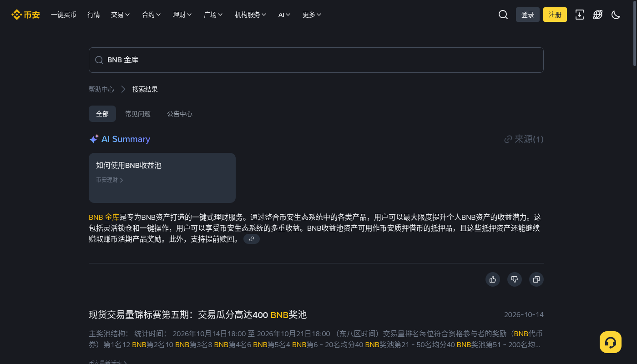Open 一键买币 in the navigation
Viewport: 637px width, 364px height.
[64, 15]
